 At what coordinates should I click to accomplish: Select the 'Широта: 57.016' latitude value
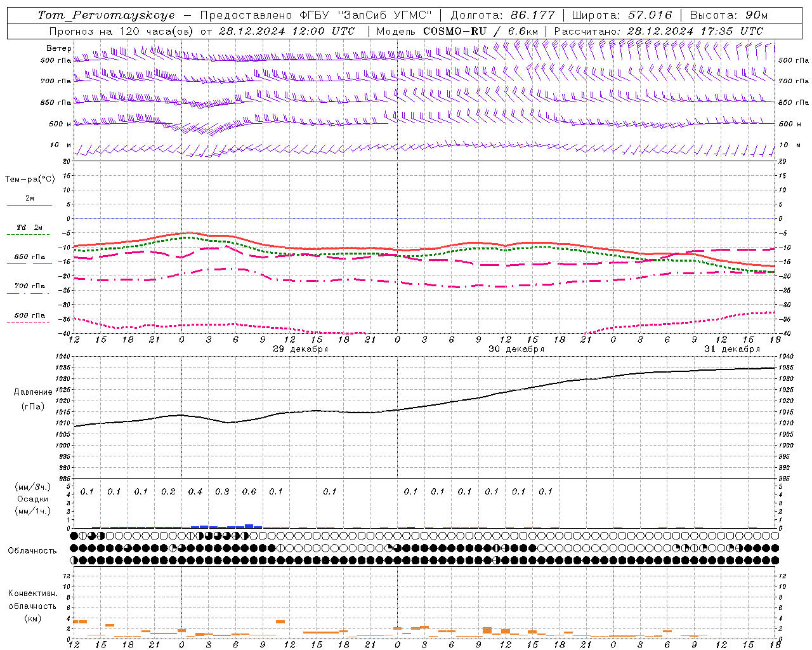coord(622,15)
